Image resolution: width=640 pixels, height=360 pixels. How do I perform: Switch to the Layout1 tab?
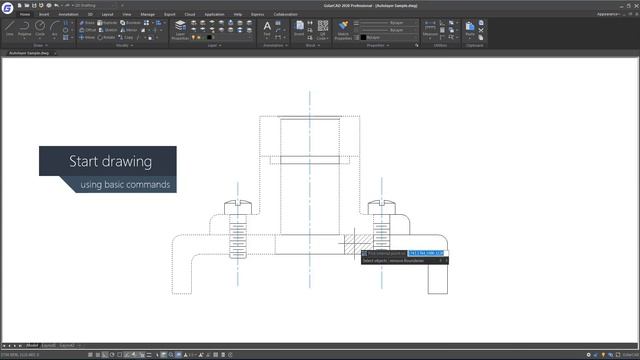pyautogui.click(x=49, y=345)
